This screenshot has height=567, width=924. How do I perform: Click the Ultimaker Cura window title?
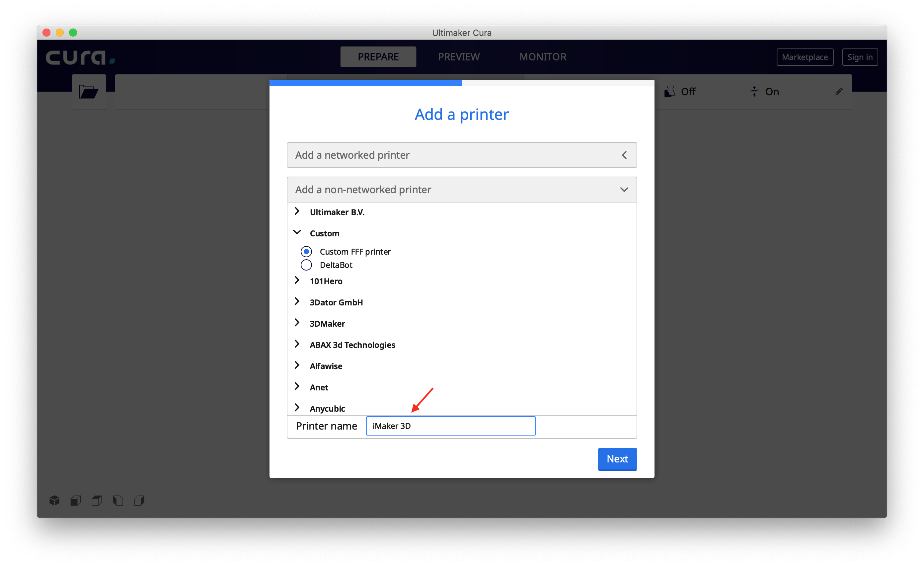pyautogui.click(x=462, y=33)
